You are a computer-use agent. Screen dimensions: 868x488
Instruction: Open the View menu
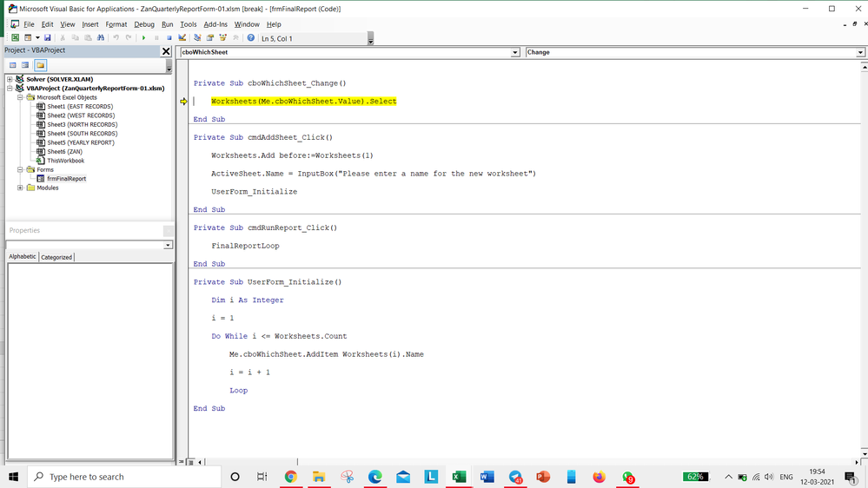[x=68, y=24]
